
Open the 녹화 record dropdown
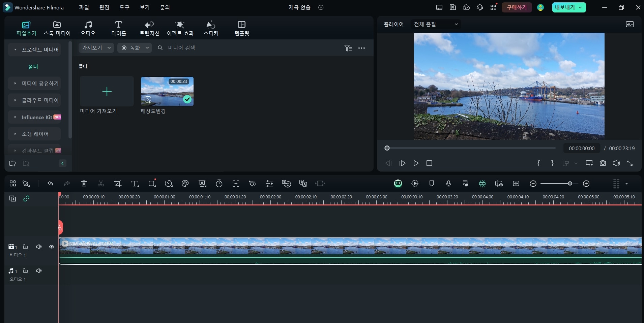(x=135, y=48)
